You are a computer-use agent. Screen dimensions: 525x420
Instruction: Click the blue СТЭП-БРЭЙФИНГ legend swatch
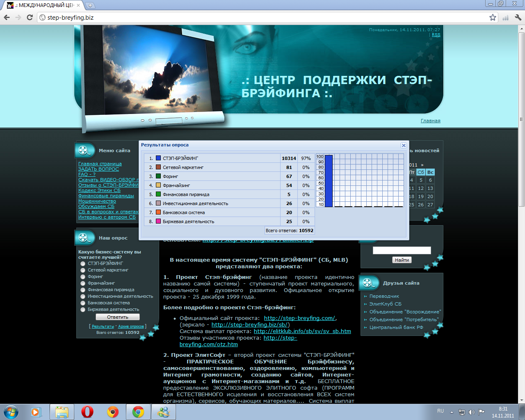158,158
